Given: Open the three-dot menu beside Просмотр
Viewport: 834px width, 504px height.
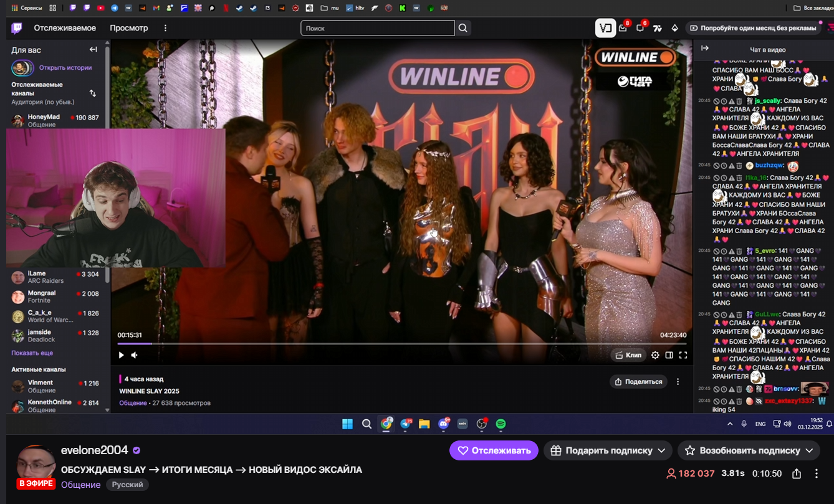Looking at the screenshot, I should [x=165, y=28].
